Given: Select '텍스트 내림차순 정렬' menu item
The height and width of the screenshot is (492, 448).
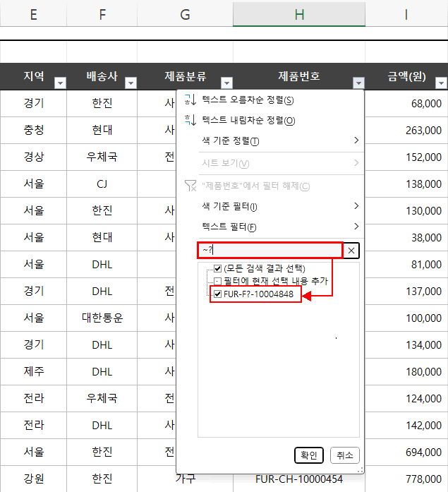Looking at the screenshot, I should 248,120.
